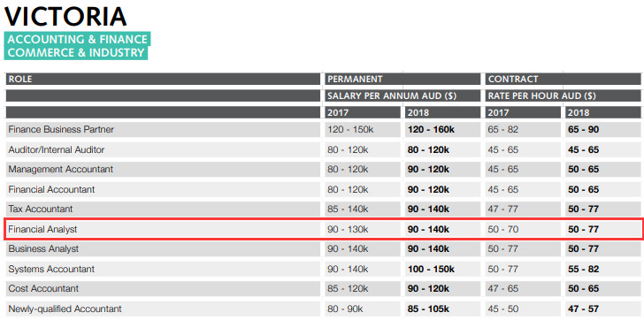Screen dimensions: 644x320
Task: Click the 85 - 105k salary value
Action: [428, 309]
